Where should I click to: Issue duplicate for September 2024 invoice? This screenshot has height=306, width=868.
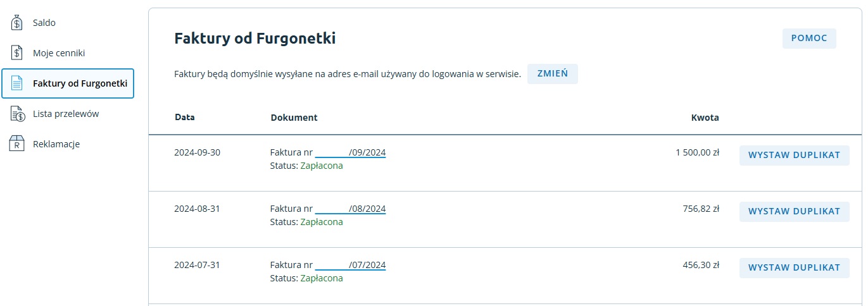[x=794, y=155]
